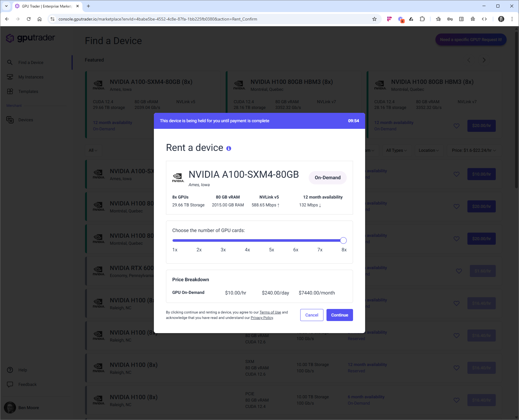519x420 pixels.
Task: Open the password key extension icon
Action: click(450, 19)
